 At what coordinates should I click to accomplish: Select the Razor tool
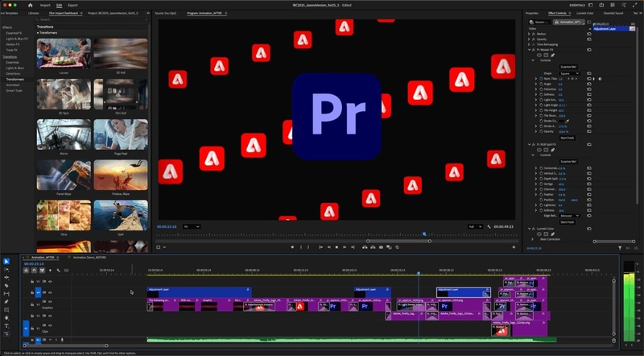click(x=6, y=286)
